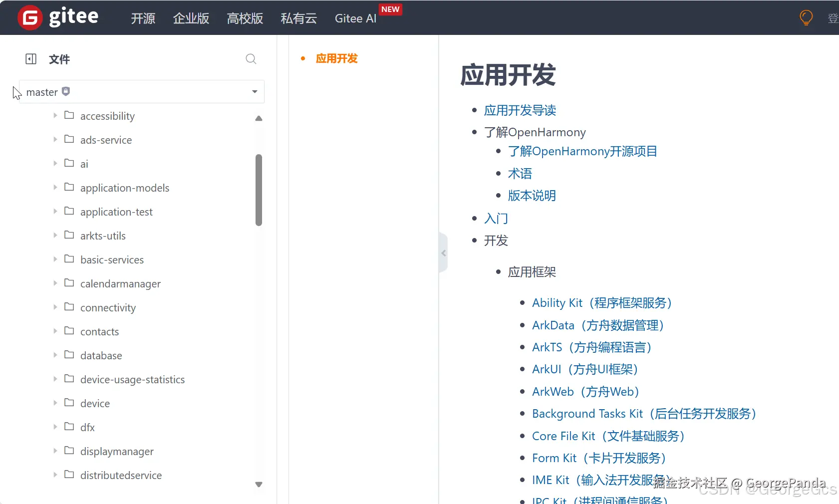Select 企业版 in the top navigation
Image resolution: width=839 pixels, height=504 pixels.
pyautogui.click(x=191, y=18)
